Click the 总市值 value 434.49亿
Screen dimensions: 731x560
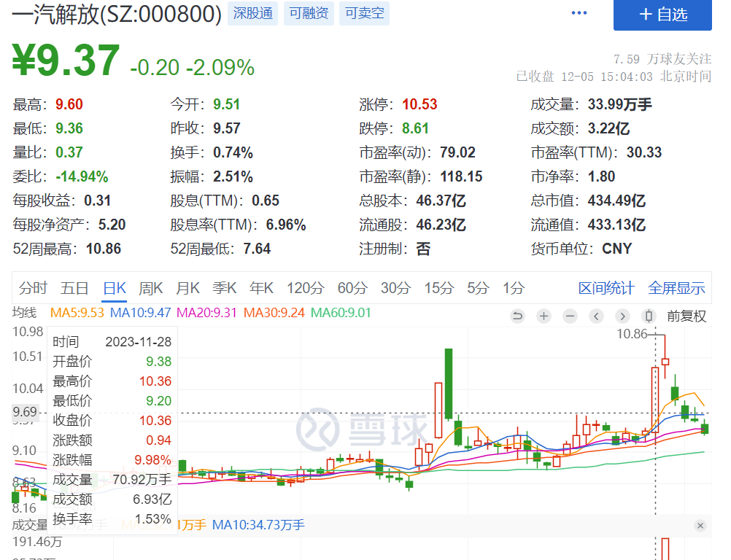[616, 201]
